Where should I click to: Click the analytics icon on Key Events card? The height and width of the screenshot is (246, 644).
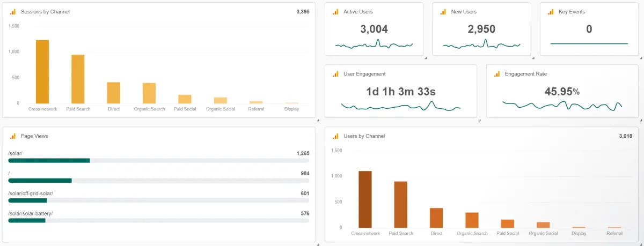tap(551, 12)
